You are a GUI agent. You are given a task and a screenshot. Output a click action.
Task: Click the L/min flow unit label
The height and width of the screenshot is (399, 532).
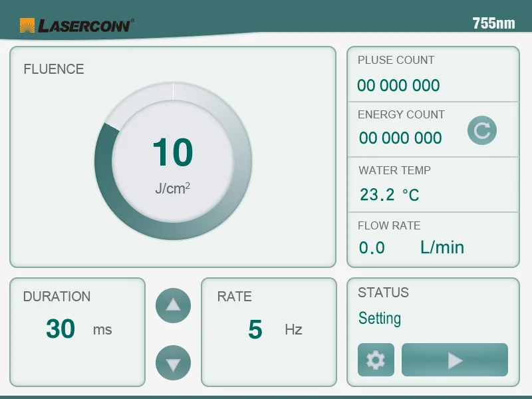tap(442, 247)
